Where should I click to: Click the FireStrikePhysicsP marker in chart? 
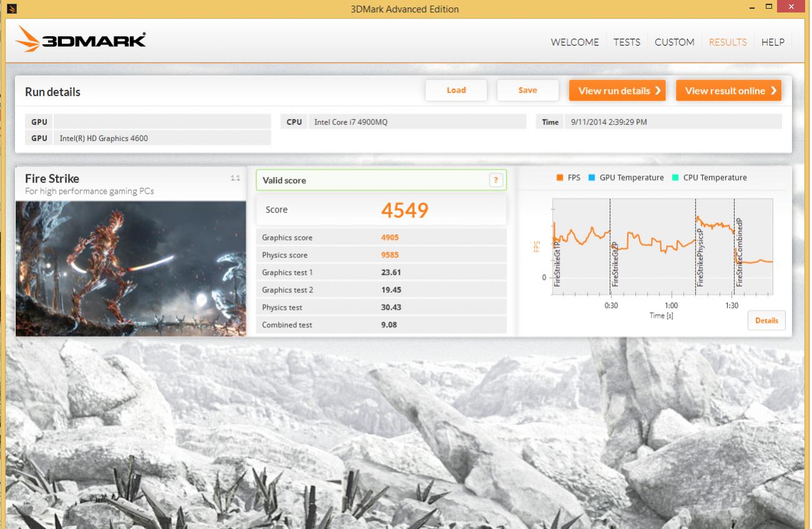tap(700, 257)
